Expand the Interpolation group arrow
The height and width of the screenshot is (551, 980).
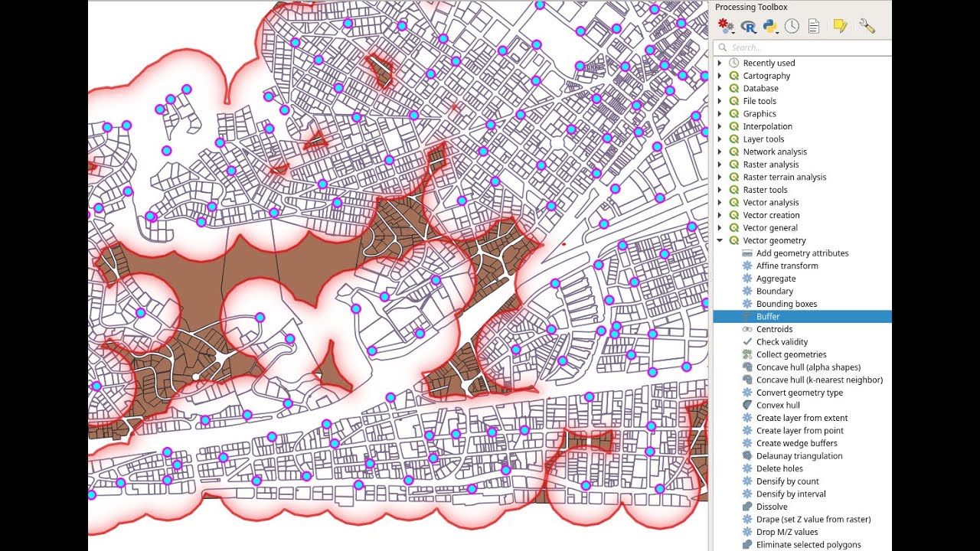point(720,126)
